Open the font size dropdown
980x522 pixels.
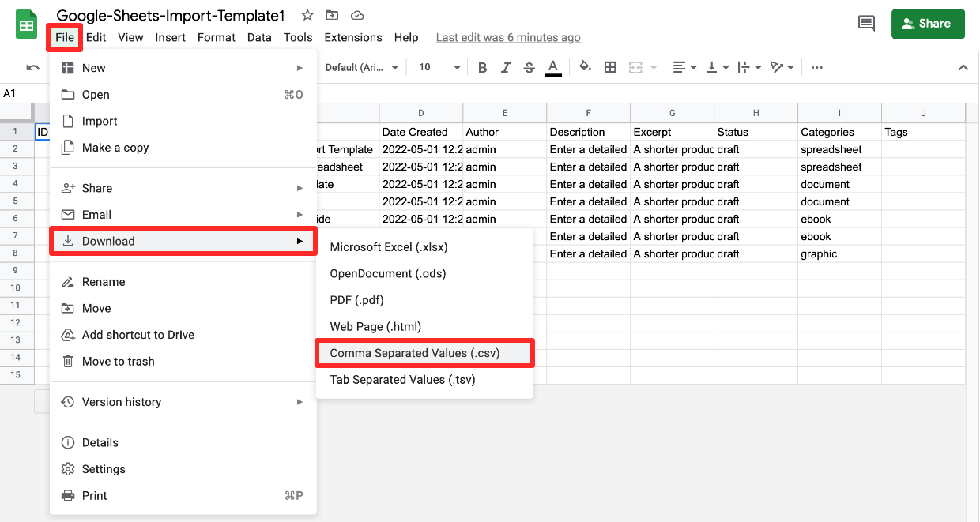tap(437, 67)
